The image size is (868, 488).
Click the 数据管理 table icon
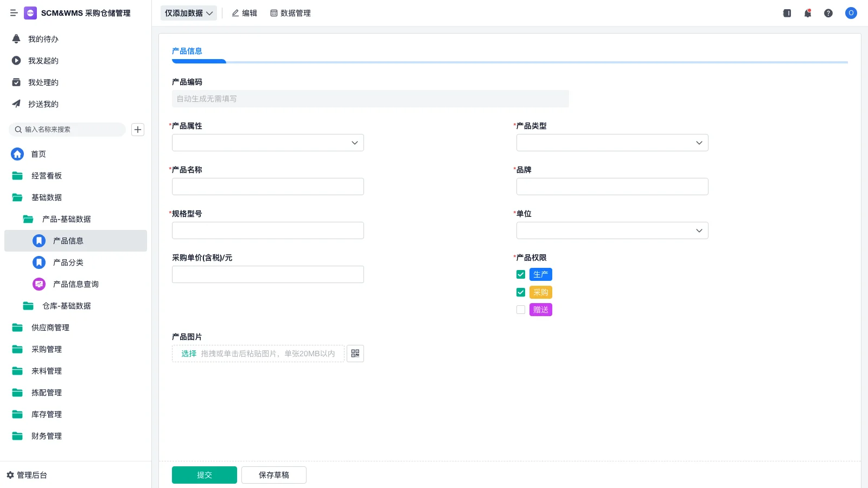pyautogui.click(x=274, y=13)
